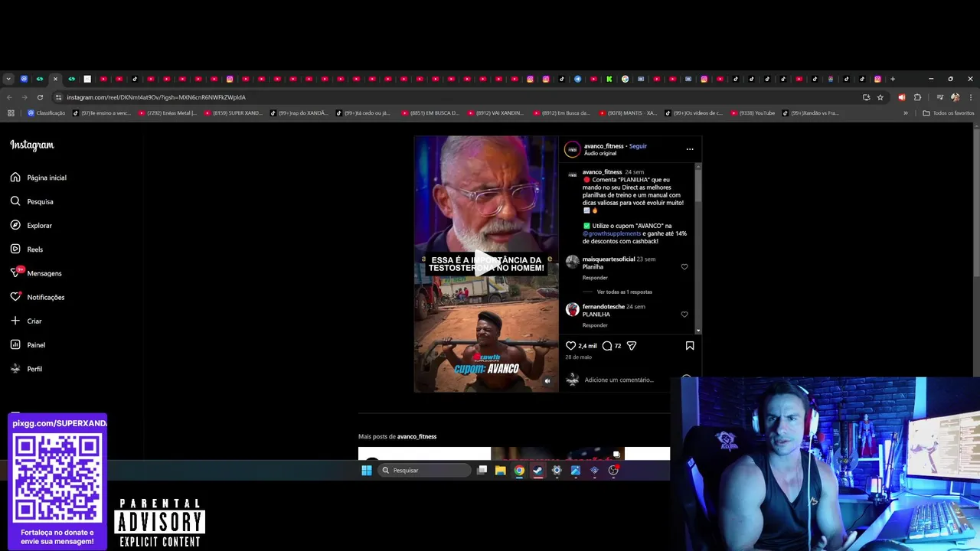The image size is (980, 551).
Task: Click Criar to create a post
Action: click(x=26, y=321)
